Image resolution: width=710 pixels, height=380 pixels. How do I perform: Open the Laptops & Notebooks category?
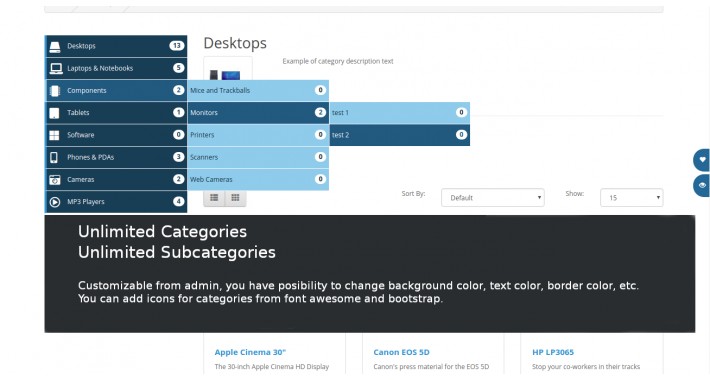click(x=116, y=68)
